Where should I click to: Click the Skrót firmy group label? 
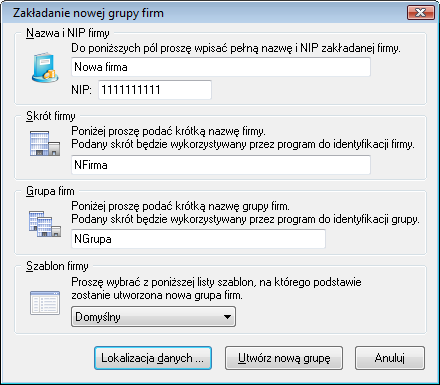click(51, 116)
